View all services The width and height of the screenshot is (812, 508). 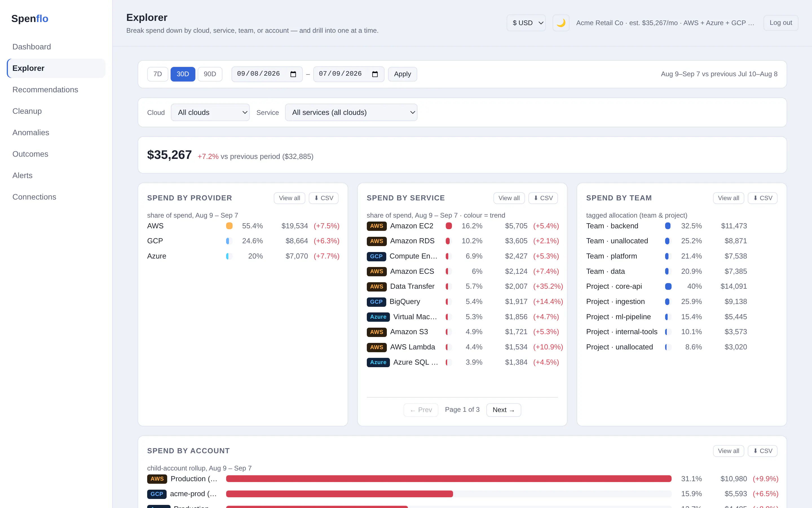tap(509, 198)
